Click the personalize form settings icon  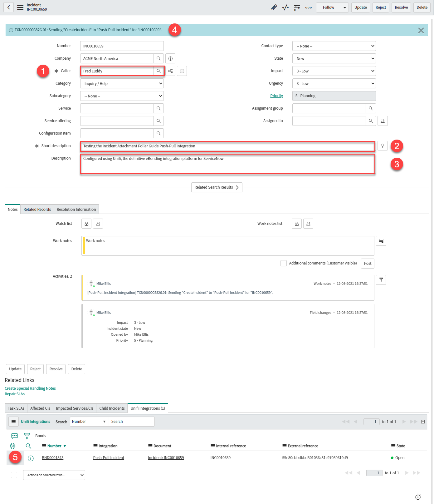pyautogui.click(x=297, y=7)
